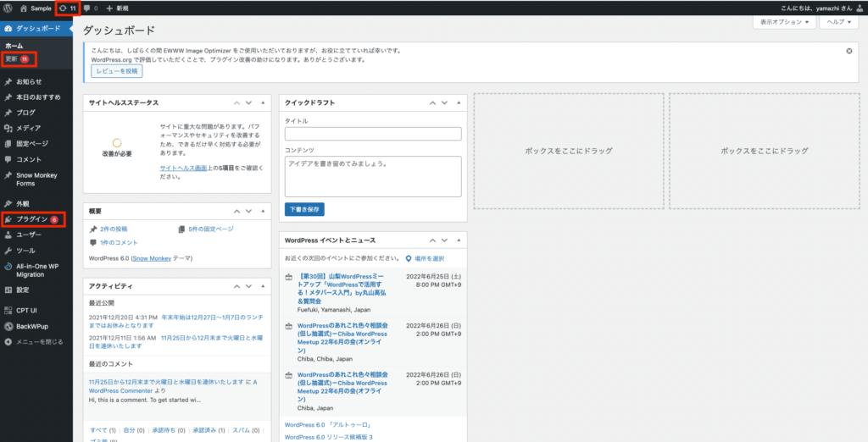Viewport: 868px width, 442px height.
Task: Click the 新規 plus icon
Action: tap(109, 8)
